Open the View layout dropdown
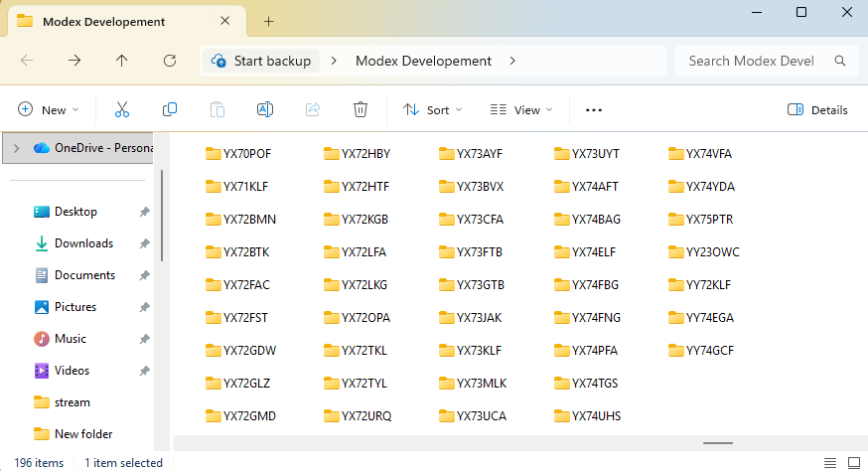Image resolution: width=868 pixels, height=471 pixels. [x=521, y=110]
